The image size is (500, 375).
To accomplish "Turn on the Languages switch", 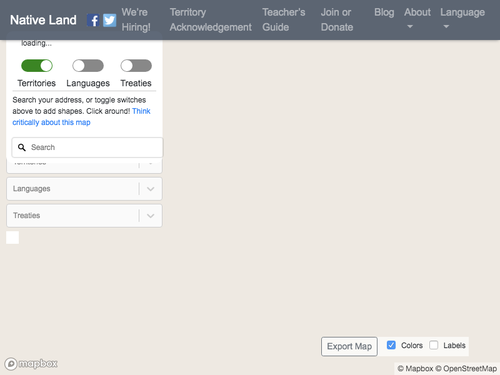I will coord(88,66).
